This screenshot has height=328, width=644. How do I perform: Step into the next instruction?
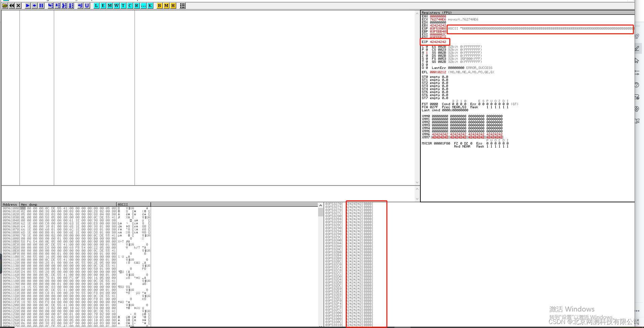pos(51,6)
